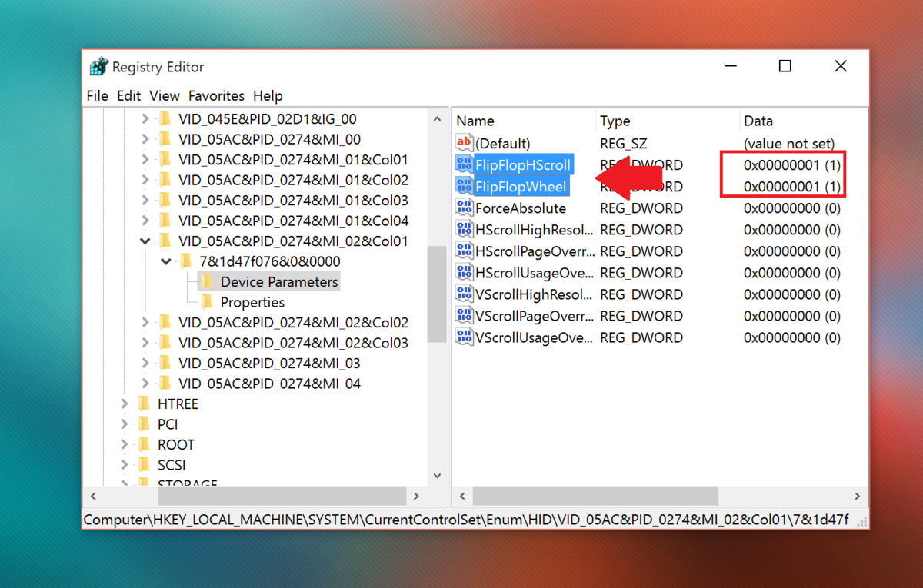
Task: Click the REG_SZ icon beside (Default)
Action: [x=464, y=143]
